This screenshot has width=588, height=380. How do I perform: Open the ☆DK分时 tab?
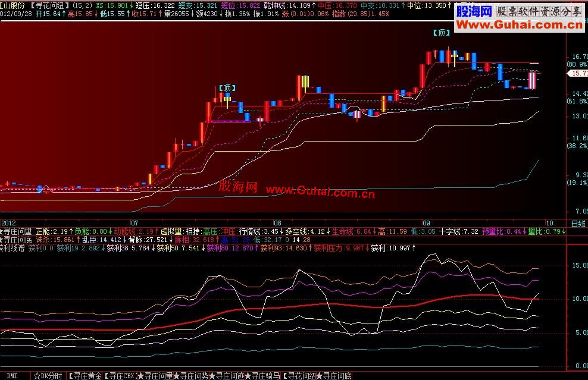48,376
